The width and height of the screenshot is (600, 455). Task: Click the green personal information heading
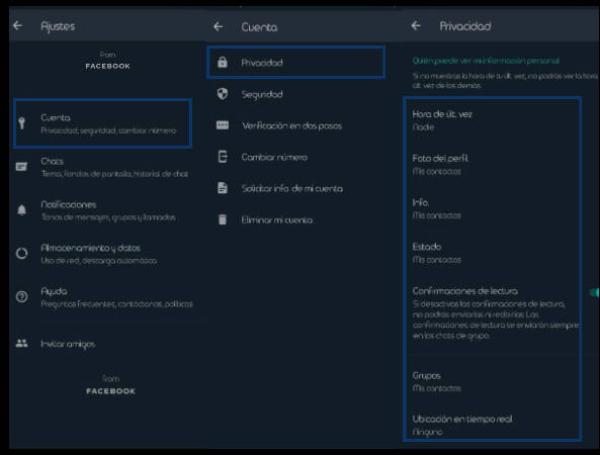[486, 60]
